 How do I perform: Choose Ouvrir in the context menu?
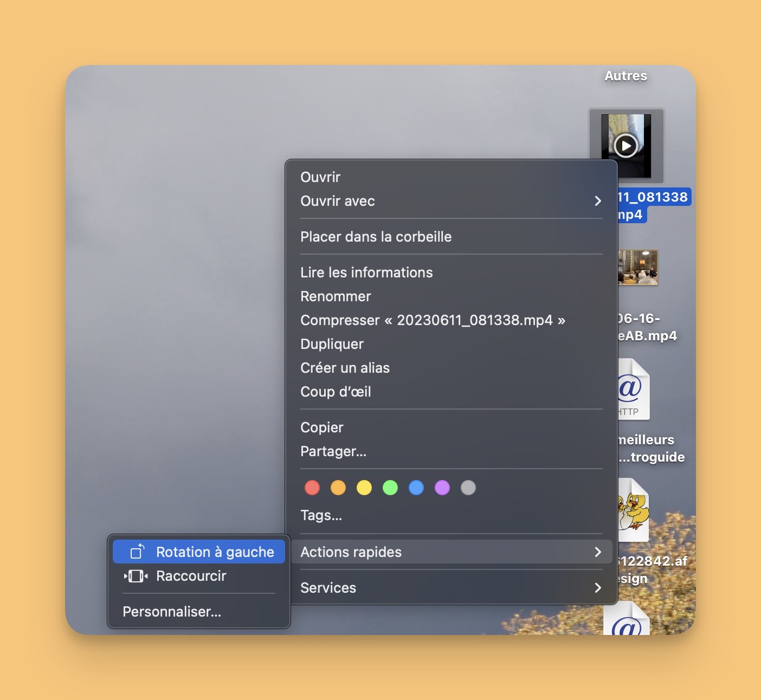(x=451, y=177)
